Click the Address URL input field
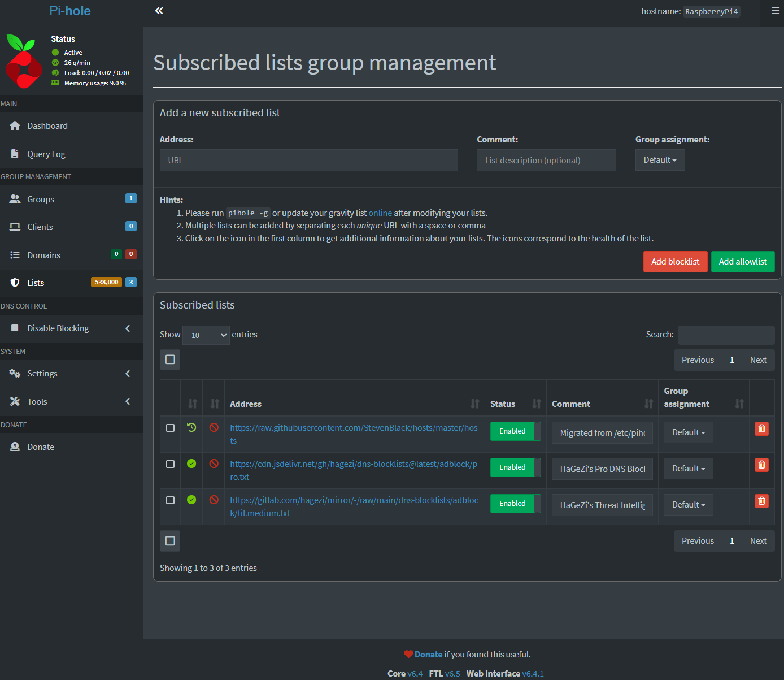This screenshot has width=784, height=680. tap(308, 161)
